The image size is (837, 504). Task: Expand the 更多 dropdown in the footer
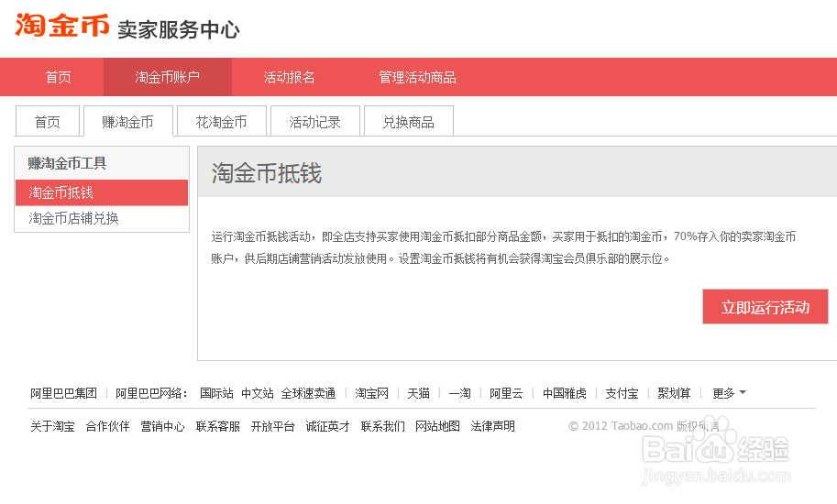729,394
